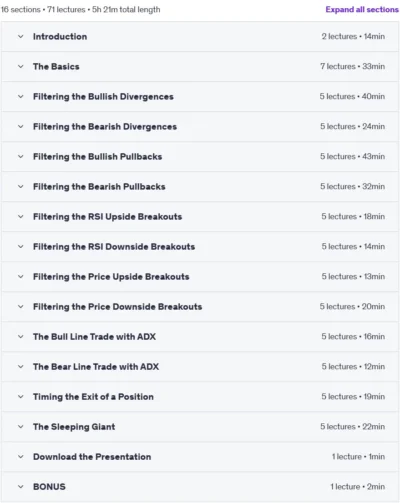
Task: Toggle chevron for RSI Upside Breakouts
Action: (x=21, y=216)
